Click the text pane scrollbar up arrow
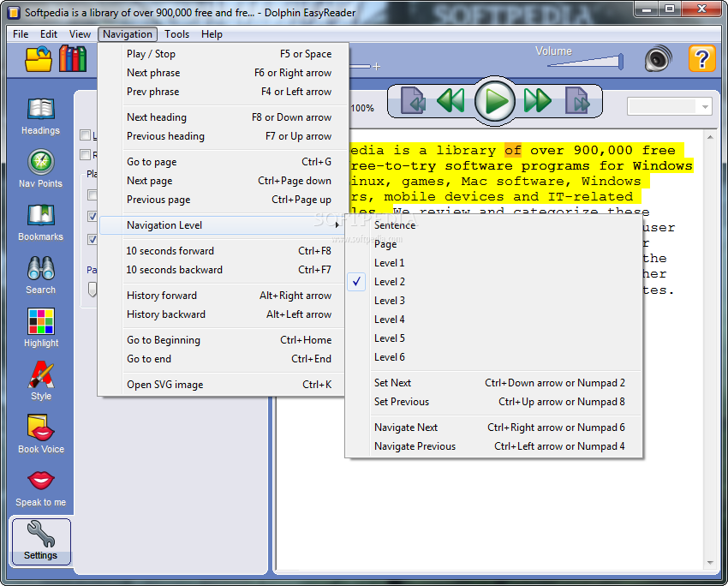The width and height of the screenshot is (728, 586). [x=710, y=137]
